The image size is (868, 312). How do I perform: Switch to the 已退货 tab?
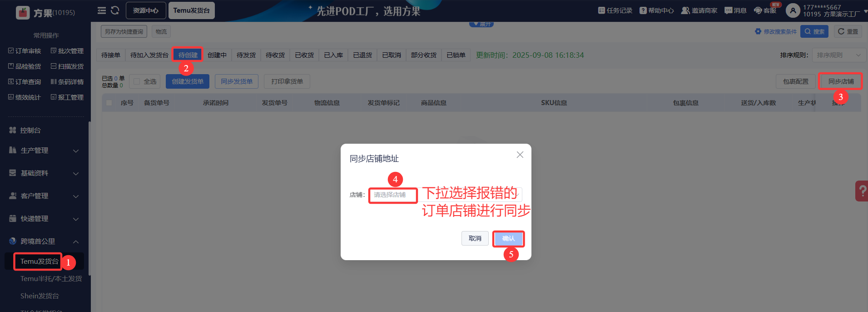pyautogui.click(x=362, y=55)
